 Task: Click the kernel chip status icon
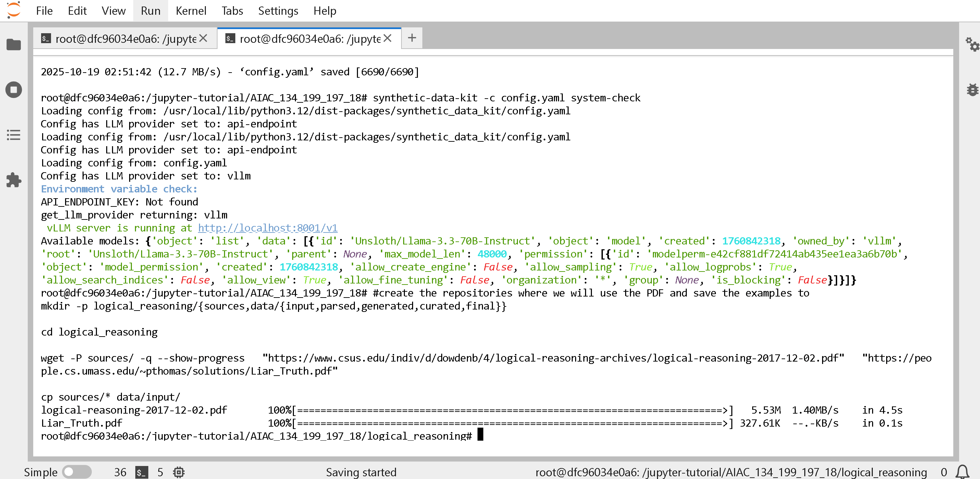point(179,472)
